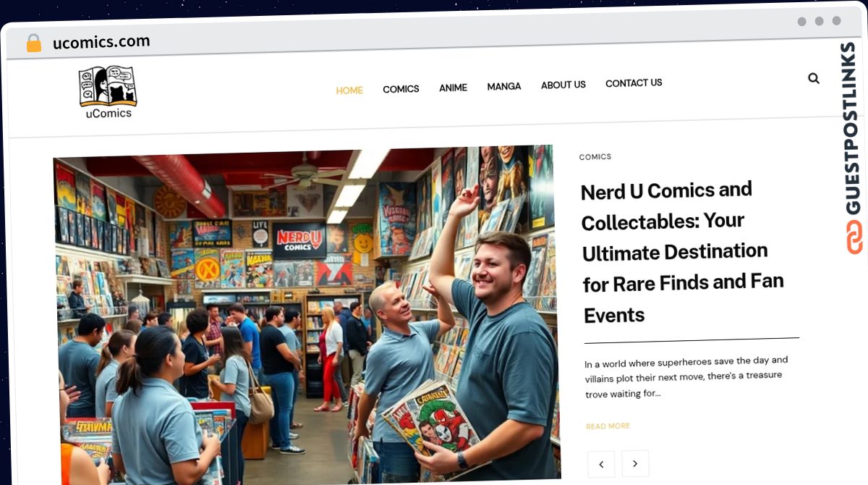Navigate to the Anime section
This screenshot has width=868, height=485.
pyautogui.click(x=454, y=88)
